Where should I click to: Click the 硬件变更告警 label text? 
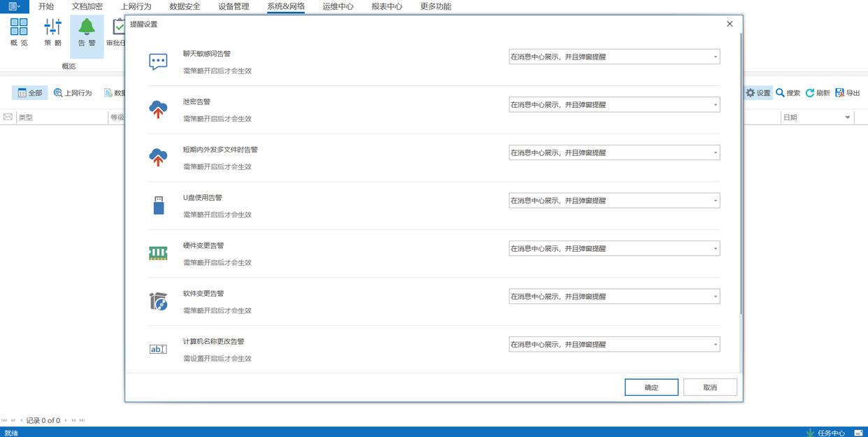[203, 245]
